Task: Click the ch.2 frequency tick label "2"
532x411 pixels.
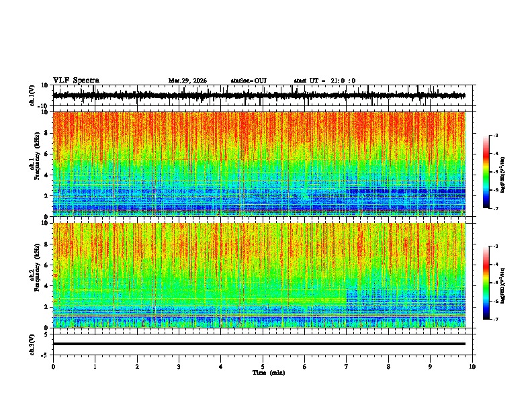Action: (x=47, y=307)
